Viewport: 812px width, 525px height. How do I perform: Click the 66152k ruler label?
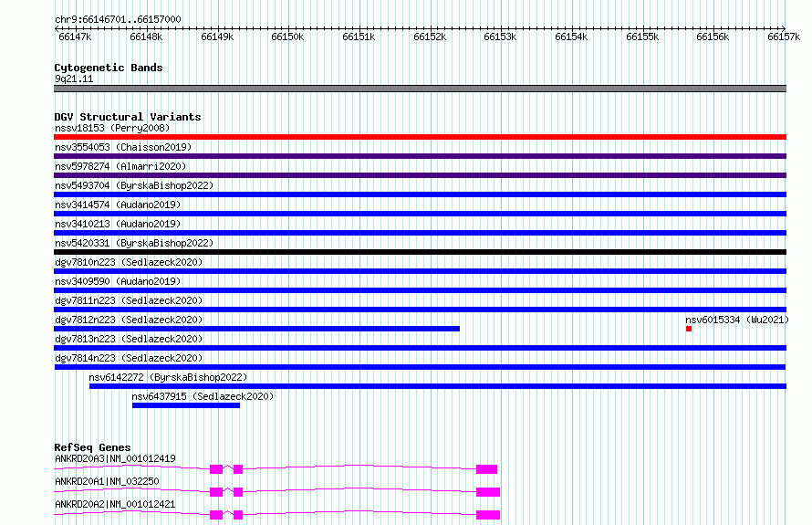430,37
